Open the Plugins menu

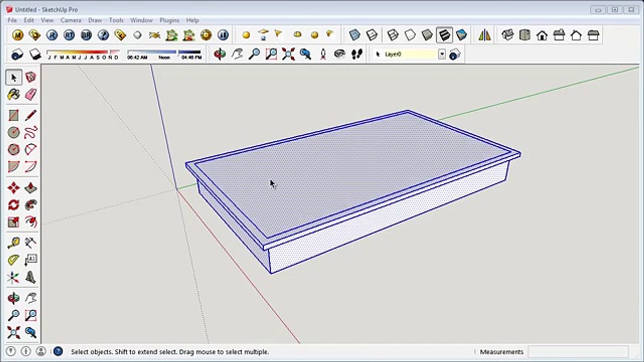click(170, 20)
